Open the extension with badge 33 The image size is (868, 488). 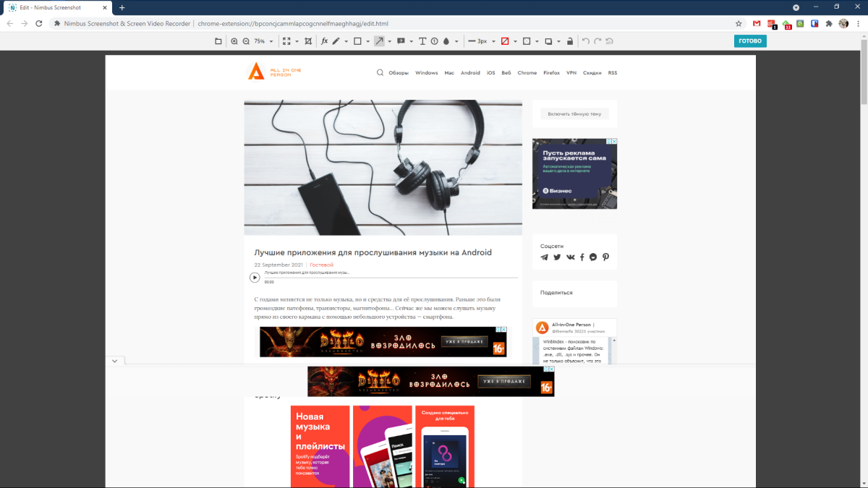[787, 23]
